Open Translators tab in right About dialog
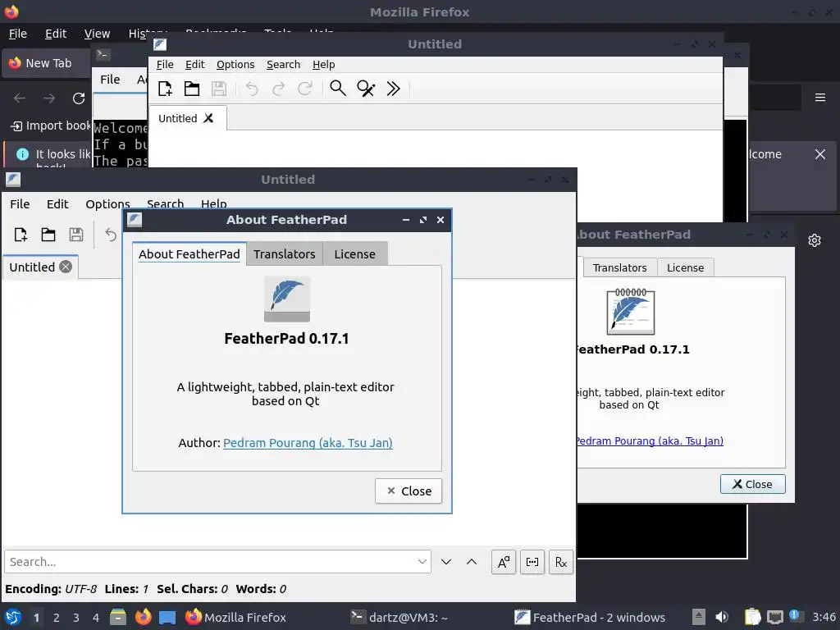The width and height of the screenshot is (840, 630). coord(620,268)
